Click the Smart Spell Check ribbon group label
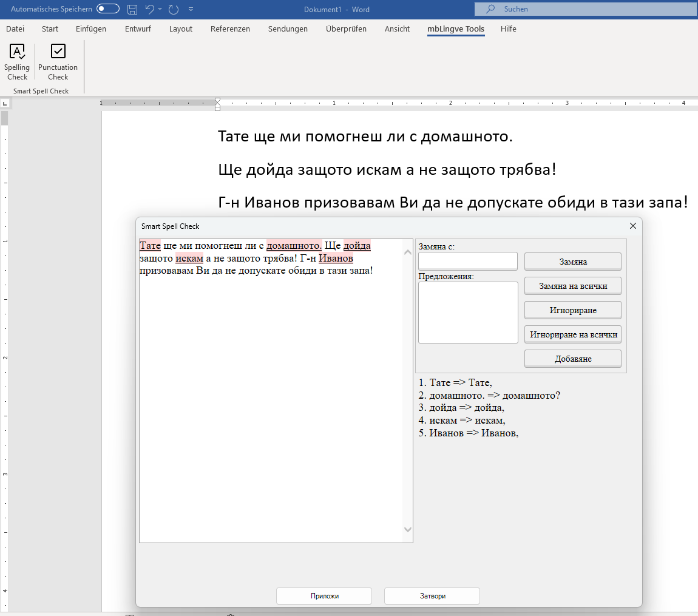This screenshot has height=616, width=698. (41, 91)
